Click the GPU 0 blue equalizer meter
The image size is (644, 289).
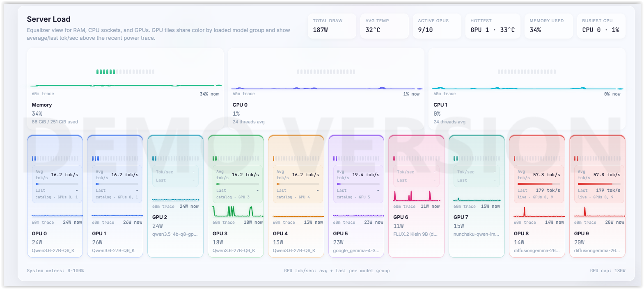click(55, 158)
